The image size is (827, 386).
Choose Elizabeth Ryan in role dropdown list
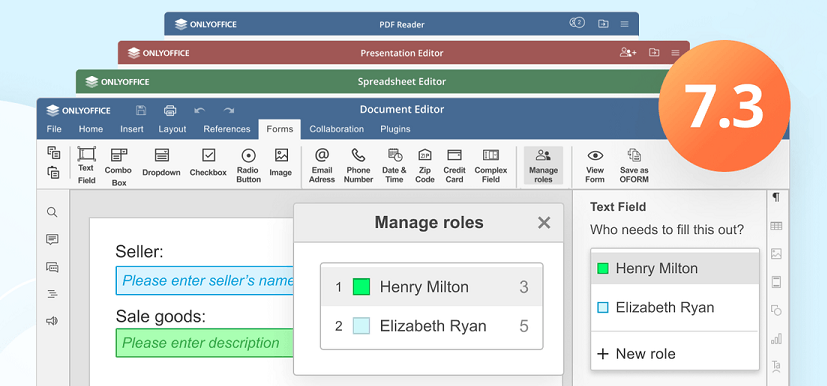tap(675, 307)
